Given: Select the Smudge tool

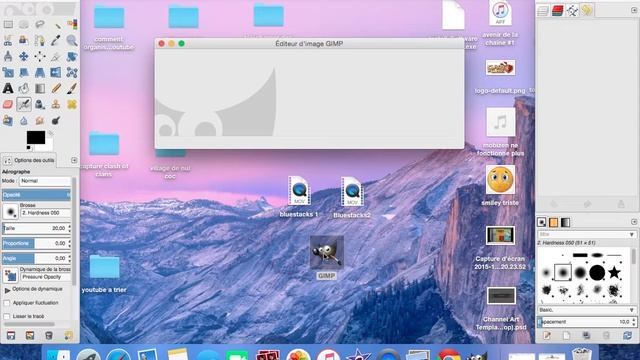Looking at the screenshot, I should click(x=40, y=120).
